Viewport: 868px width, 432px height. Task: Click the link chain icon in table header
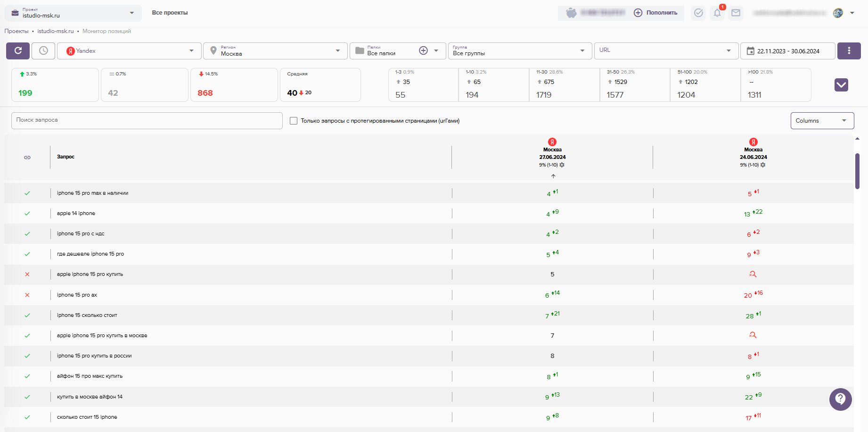(27, 158)
